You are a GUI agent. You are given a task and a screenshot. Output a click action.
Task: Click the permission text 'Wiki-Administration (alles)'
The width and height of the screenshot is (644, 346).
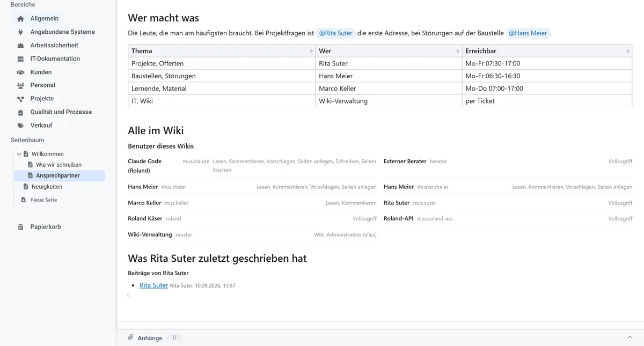[345, 234]
